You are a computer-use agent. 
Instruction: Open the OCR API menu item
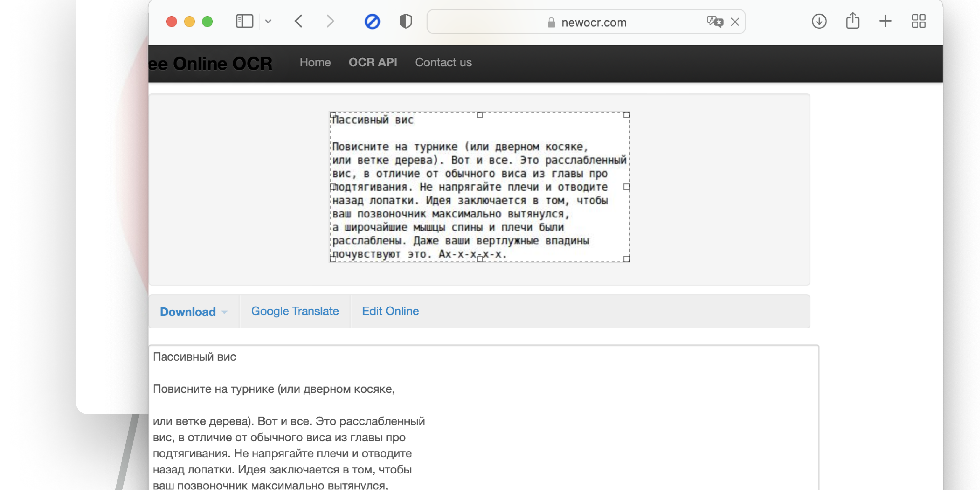click(x=373, y=62)
